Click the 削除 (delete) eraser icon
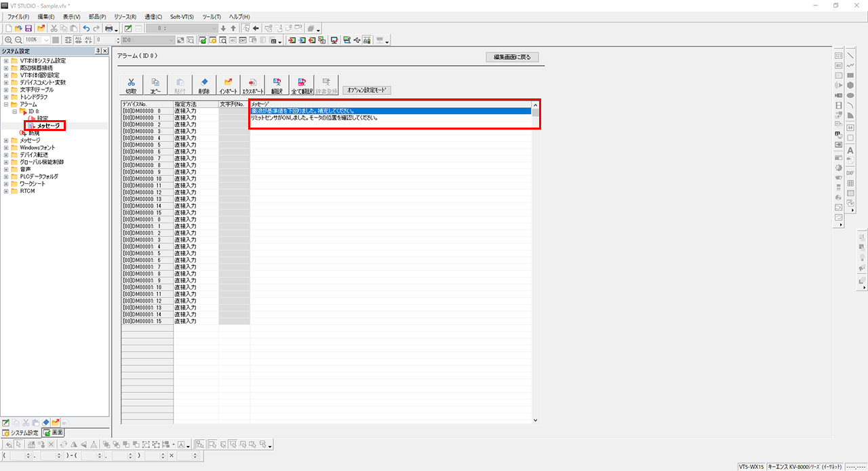 (x=204, y=85)
